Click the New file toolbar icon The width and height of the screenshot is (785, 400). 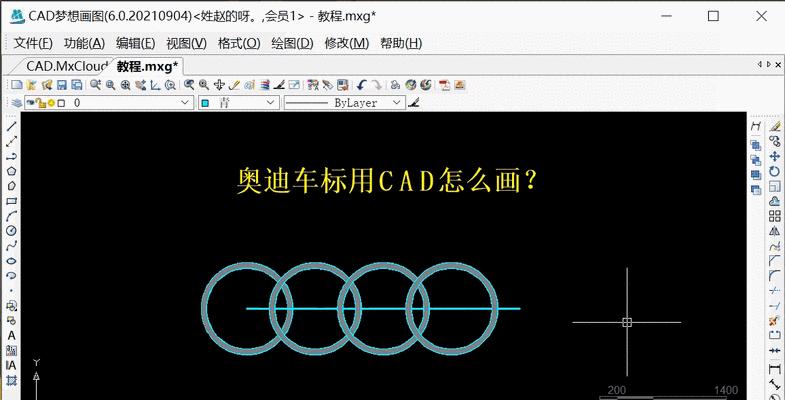click(17, 85)
